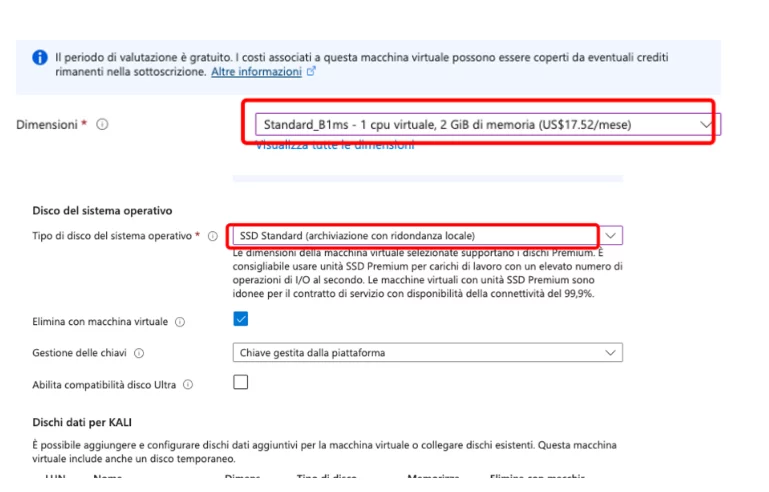Open the Altre informazioni link
The height and width of the screenshot is (492, 769).
coord(256,72)
